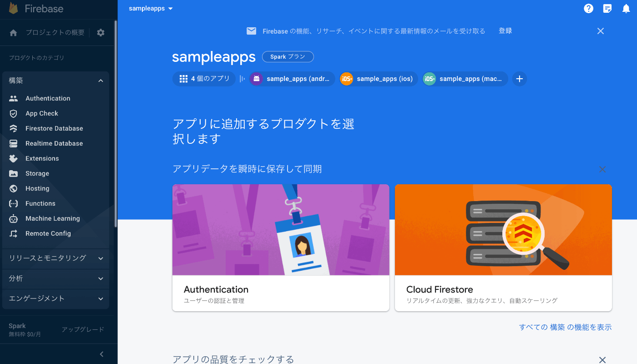
Task: Click the Extensions puzzle icon
Action: click(14, 158)
